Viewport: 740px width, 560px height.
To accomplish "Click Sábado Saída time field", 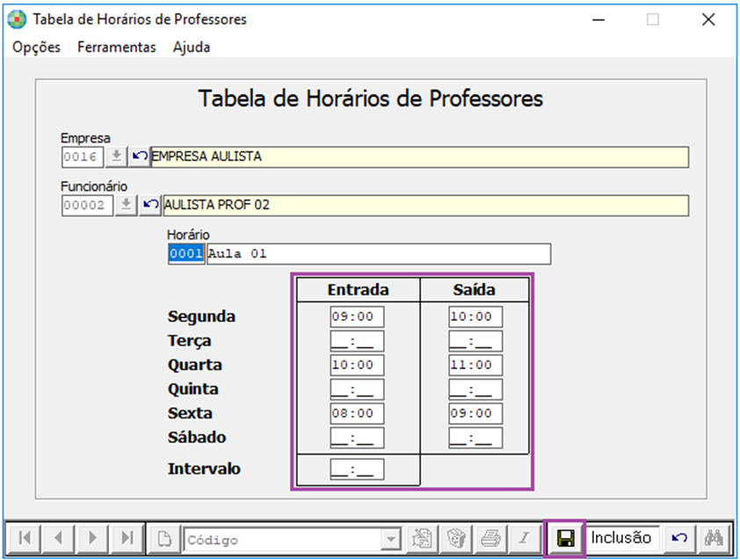I will tap(475, 438).
